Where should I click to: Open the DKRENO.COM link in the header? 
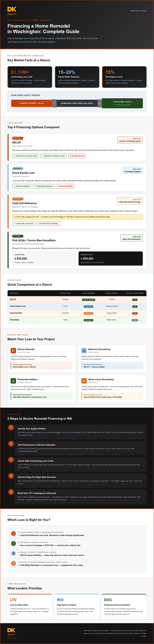(x=139, y=11)
